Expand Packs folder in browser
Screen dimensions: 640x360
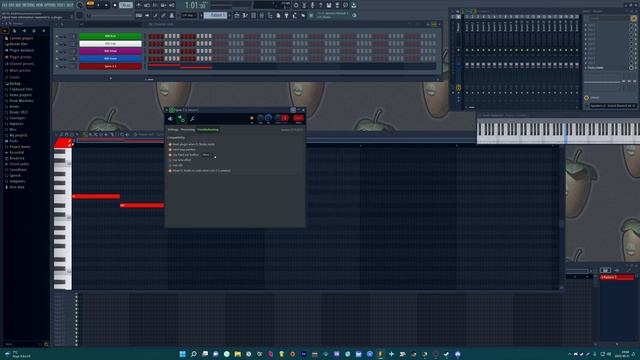tap(13, 141)
